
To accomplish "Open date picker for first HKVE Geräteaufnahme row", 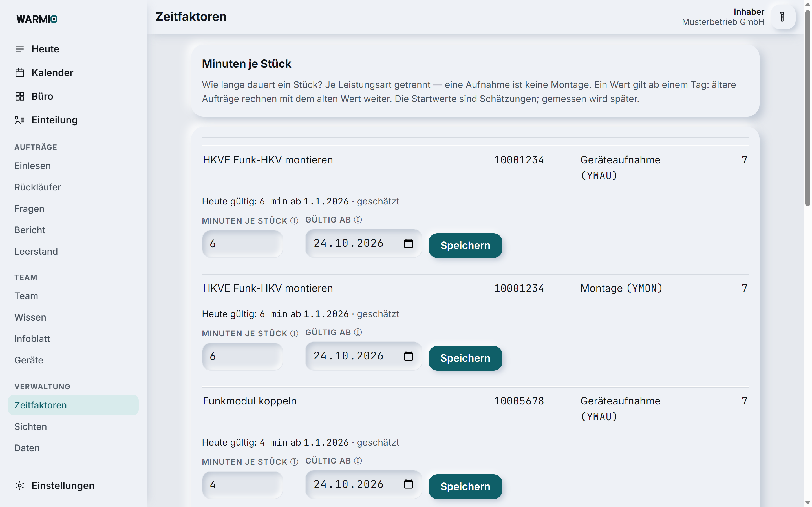I will click(x=408, y=243).
